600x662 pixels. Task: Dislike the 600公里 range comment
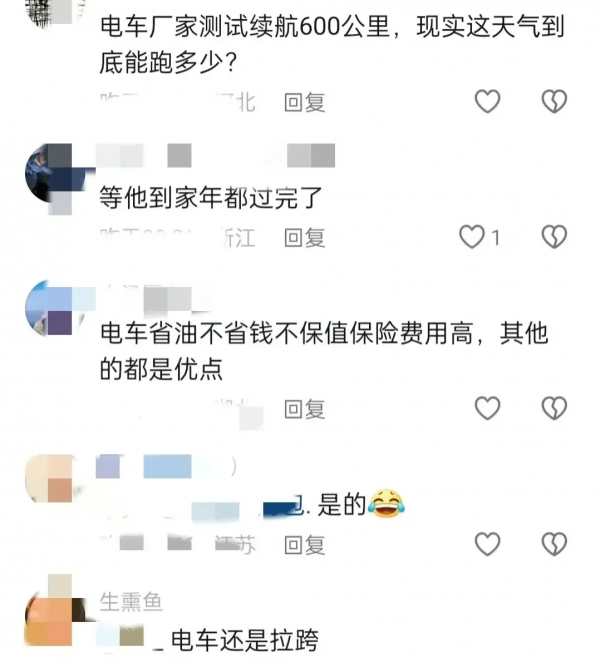coord(554,102)
